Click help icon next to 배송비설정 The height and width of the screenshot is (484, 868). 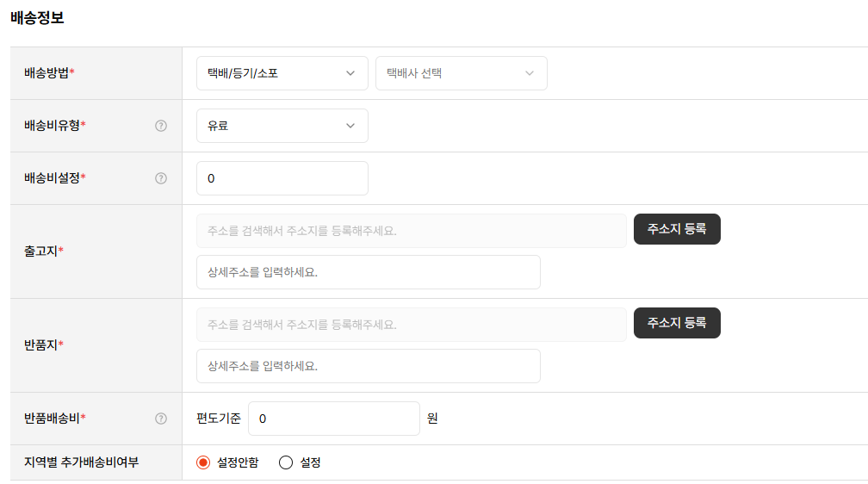click(161, 178)
